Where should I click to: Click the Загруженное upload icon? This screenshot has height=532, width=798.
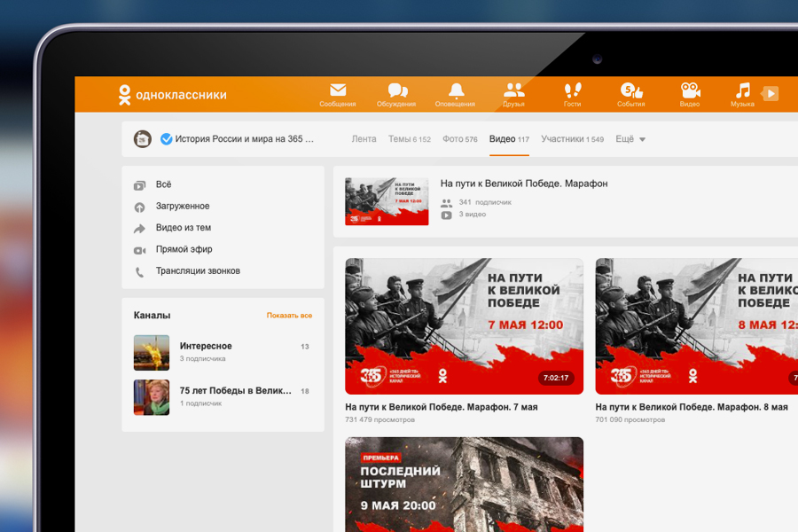click(x=139, y=207)
